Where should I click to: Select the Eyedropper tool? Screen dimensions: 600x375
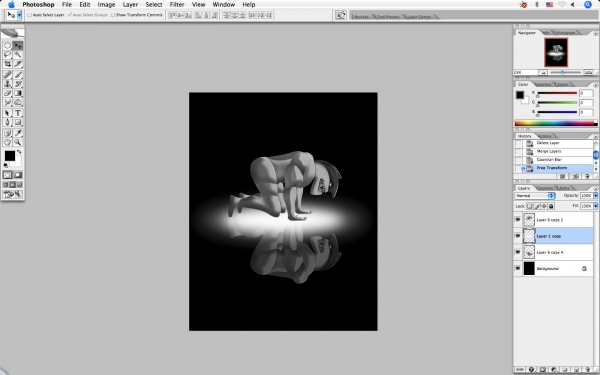coord(18,133)
